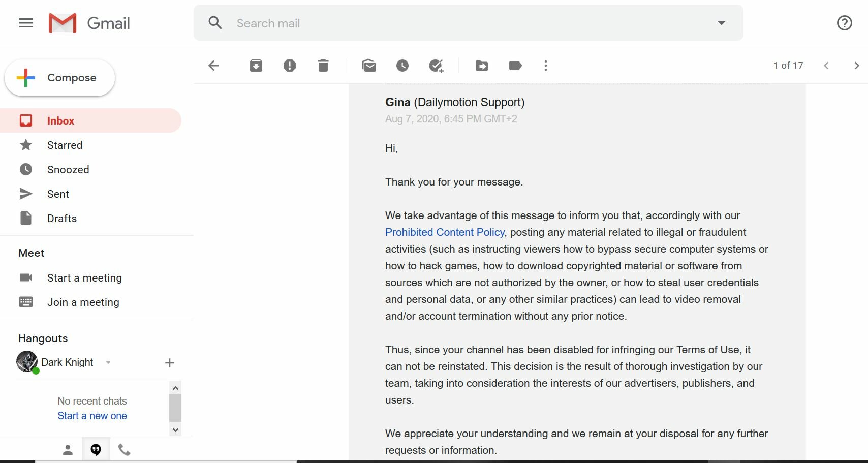
Task: Click the search magnifier icon
Action: tap(215, 23)
